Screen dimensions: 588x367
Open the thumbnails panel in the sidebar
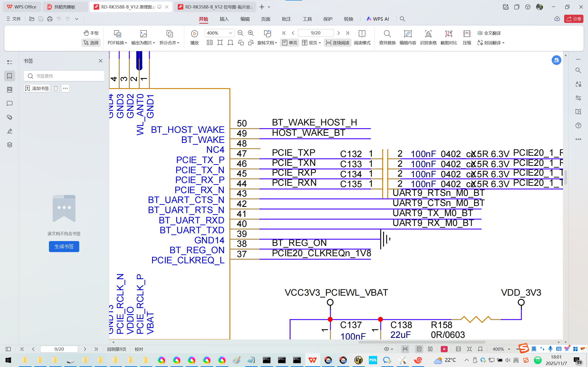pyautogui.click(x=10, y=90)
